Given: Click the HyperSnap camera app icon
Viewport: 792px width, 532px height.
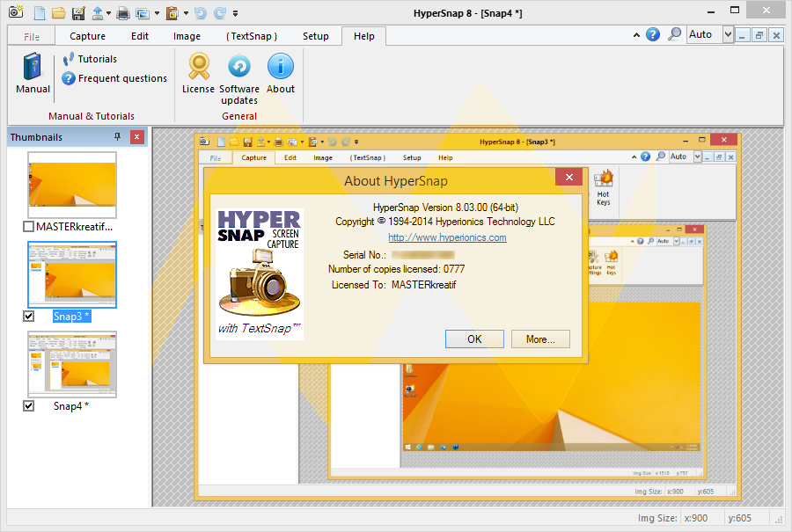Looking at the screenshot, I should click(16, 12).
